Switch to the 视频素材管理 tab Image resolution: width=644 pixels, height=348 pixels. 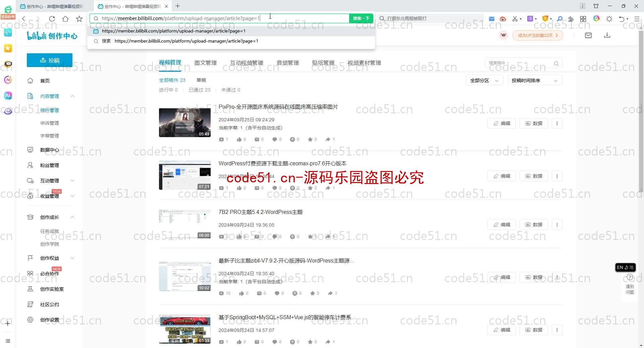point(364,63)
